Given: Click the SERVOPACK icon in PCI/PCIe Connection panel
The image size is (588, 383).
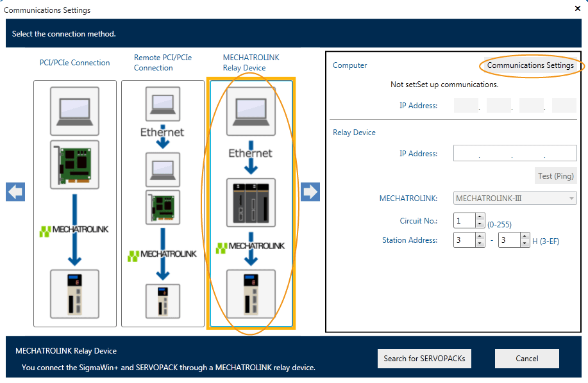Looking at the screenshot, I should [74, 293].
